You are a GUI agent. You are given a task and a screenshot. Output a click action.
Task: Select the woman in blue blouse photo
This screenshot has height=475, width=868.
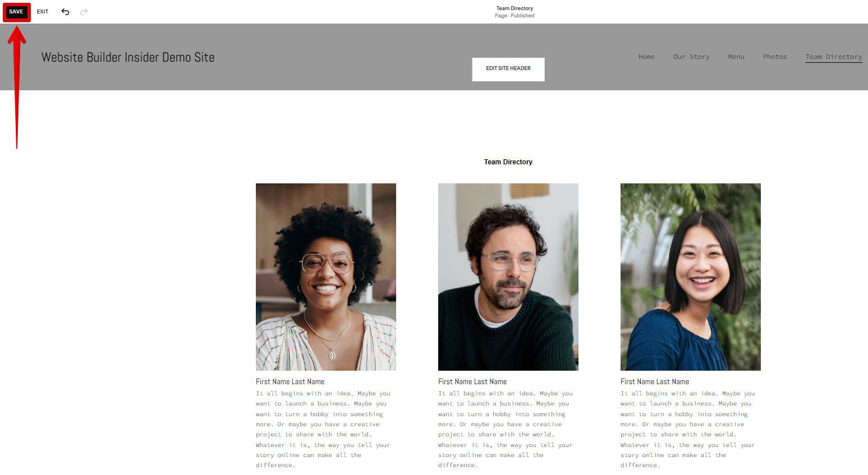coord(691,277)
